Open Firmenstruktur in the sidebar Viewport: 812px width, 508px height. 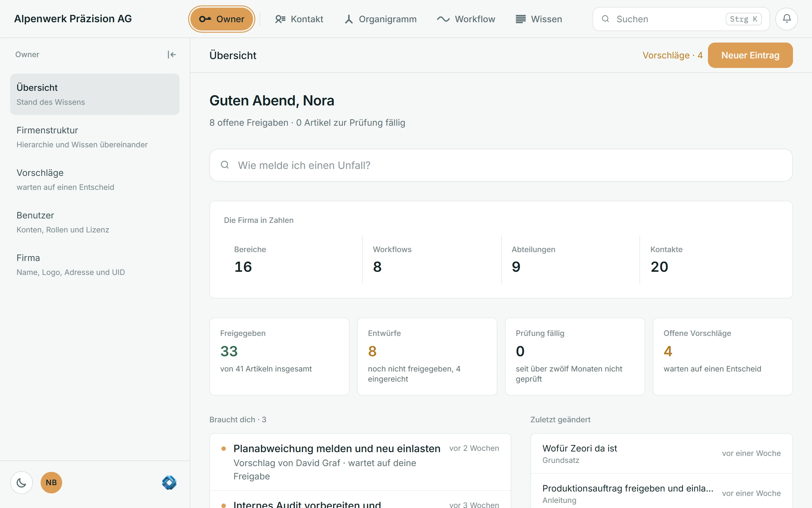(95, 137)
